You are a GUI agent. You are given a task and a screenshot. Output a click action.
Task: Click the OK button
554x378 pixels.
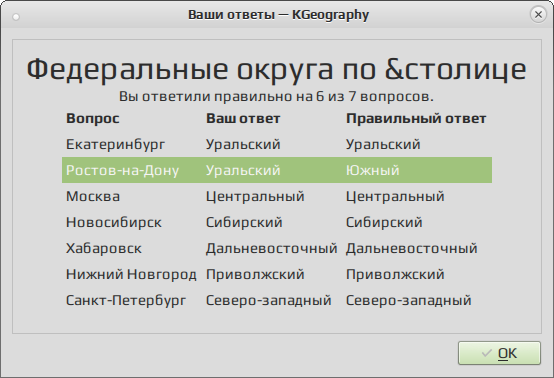tap(499, 353)
